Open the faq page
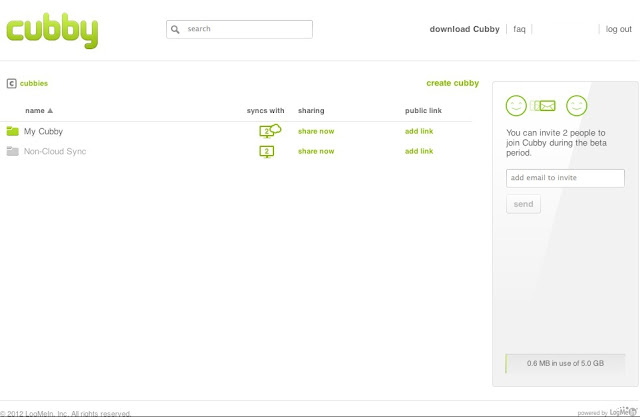 tap(519, 29)
